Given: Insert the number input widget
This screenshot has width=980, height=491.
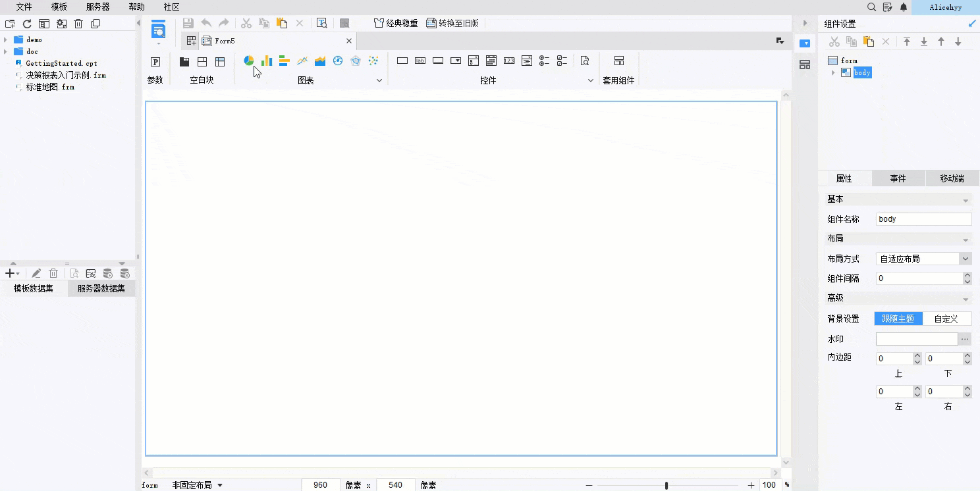Looking at the screenshot, I should 509,61.
